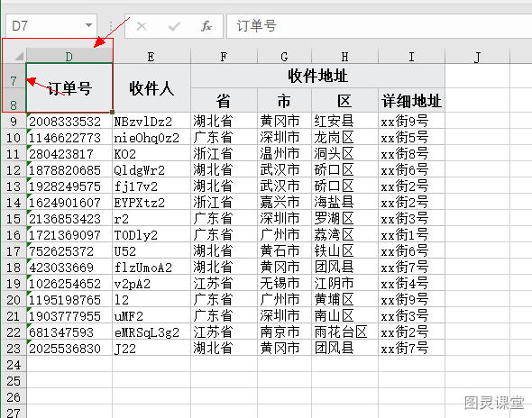Click the select-all triangle corner of the grid
The width and height of the screenshot is (532, 418).
(14, 56)
